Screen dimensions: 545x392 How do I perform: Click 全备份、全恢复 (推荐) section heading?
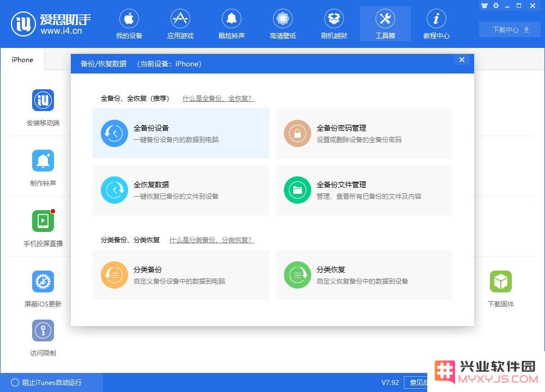(135, 99)
